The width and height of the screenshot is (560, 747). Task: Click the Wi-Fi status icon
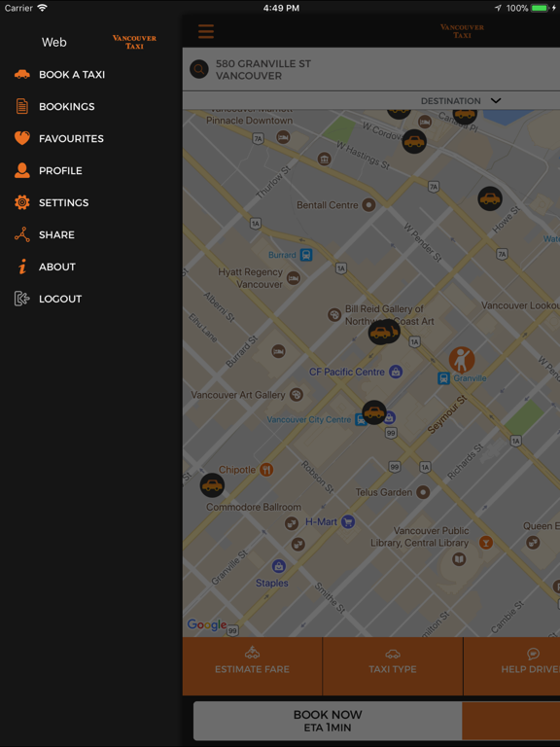[x=43, y=8]
